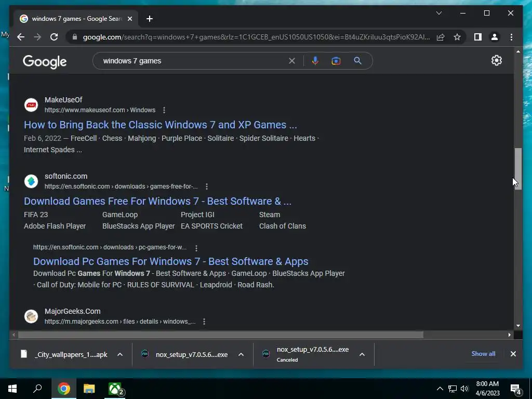The image size is (532, 399).
Task: Open pc-games softonic result options menu
Action: point(196,248)
